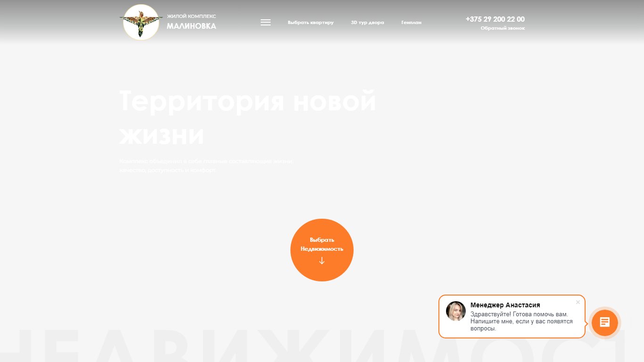Viewport: 644px width, 362px height.
Task: Click manager Anastasia's avatar photo
Action: [456, 311]
